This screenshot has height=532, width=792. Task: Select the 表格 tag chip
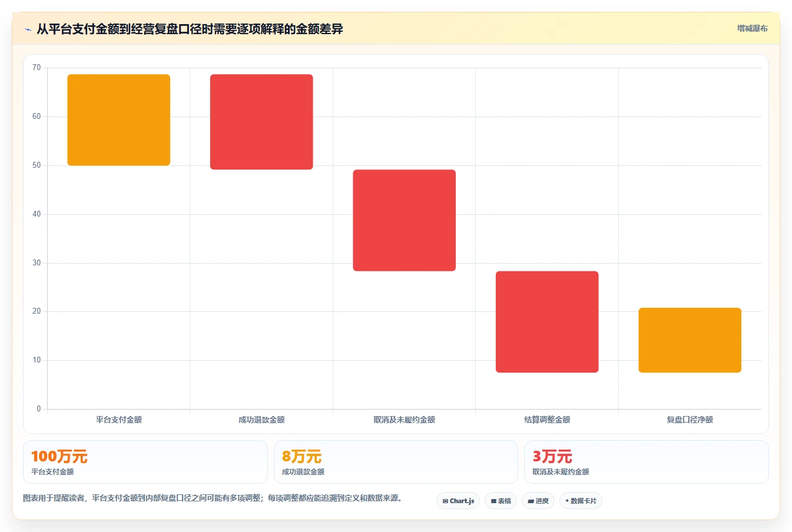click(501, 501)
